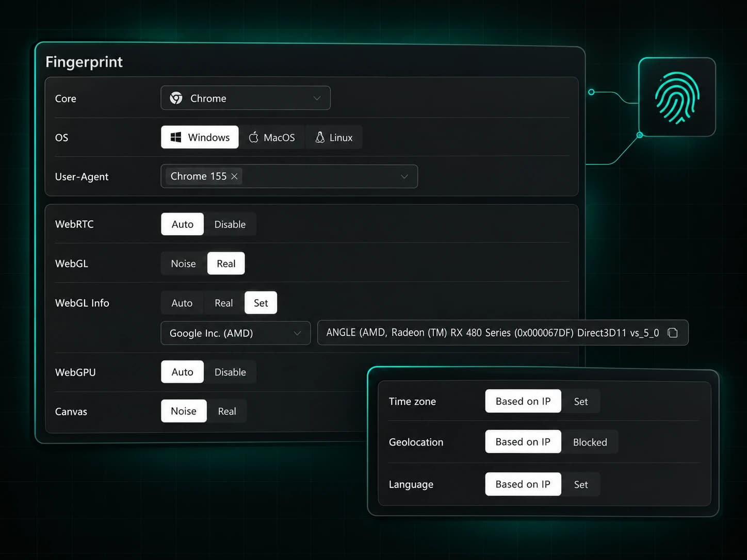Remove the Chrome 155 tag with its X
This screenshot has height=560, width=747.
click(x=234, y=176)
